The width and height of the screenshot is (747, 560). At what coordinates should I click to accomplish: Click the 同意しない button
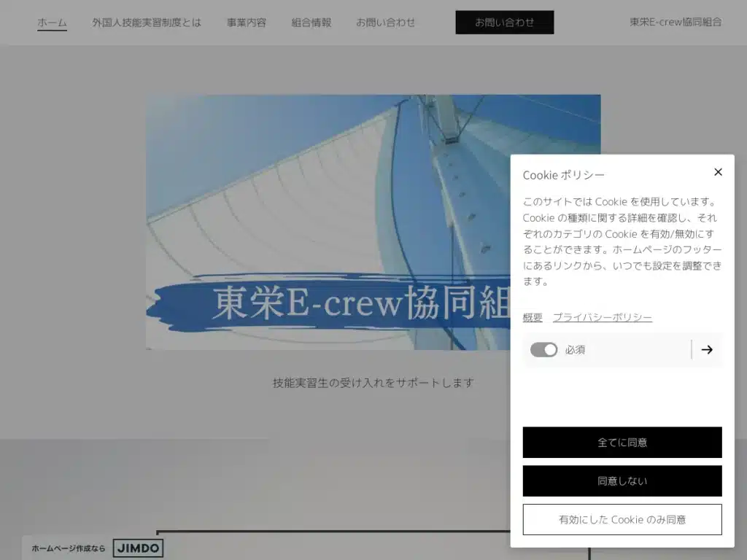coord(622,481)
